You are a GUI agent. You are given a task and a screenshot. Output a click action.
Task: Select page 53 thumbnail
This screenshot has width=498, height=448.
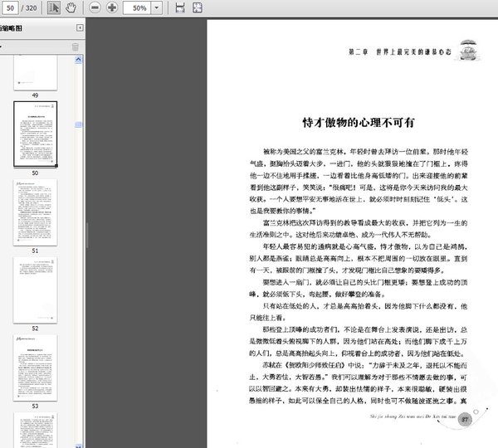(35, 368)
